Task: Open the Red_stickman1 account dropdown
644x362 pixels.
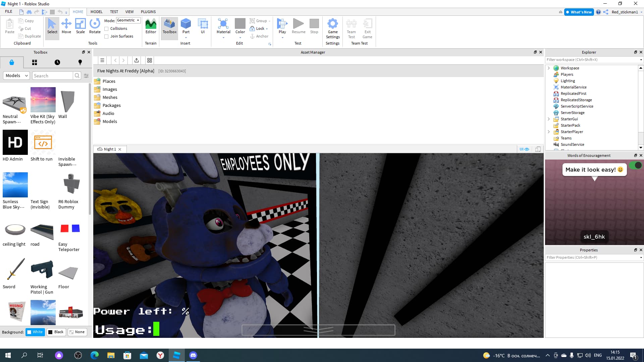Action: [x=641, y=12]
